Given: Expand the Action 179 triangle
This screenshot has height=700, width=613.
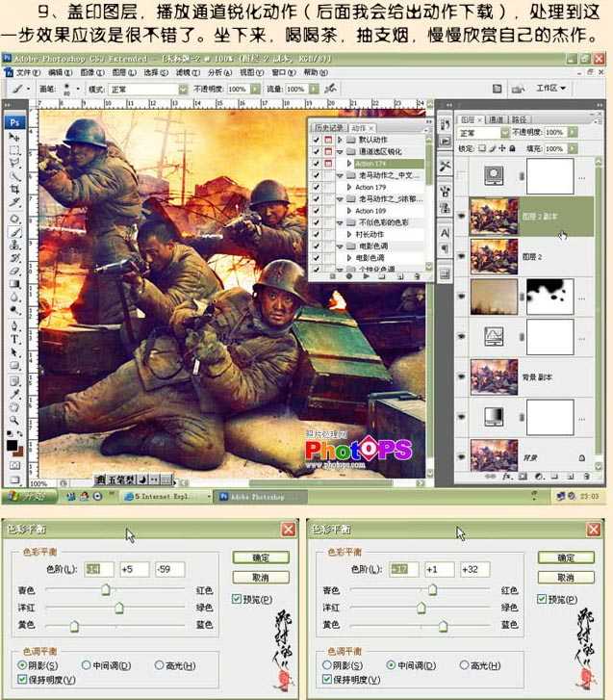Looking at the screenshot, I should 349,187.
